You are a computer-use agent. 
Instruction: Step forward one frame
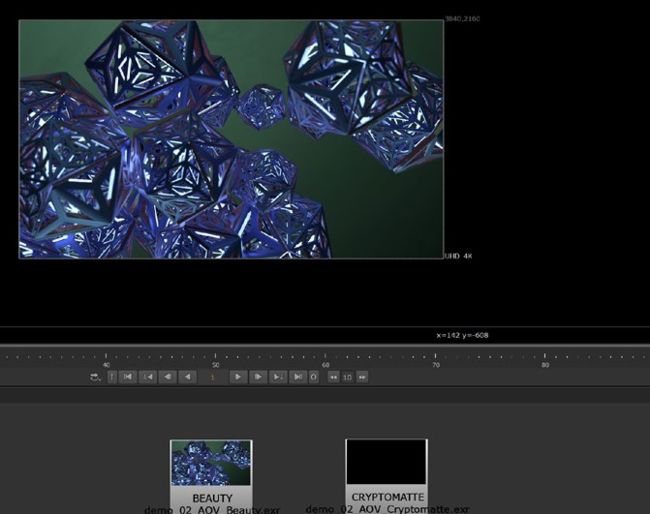pyautogui.click(x=258, y=377)
